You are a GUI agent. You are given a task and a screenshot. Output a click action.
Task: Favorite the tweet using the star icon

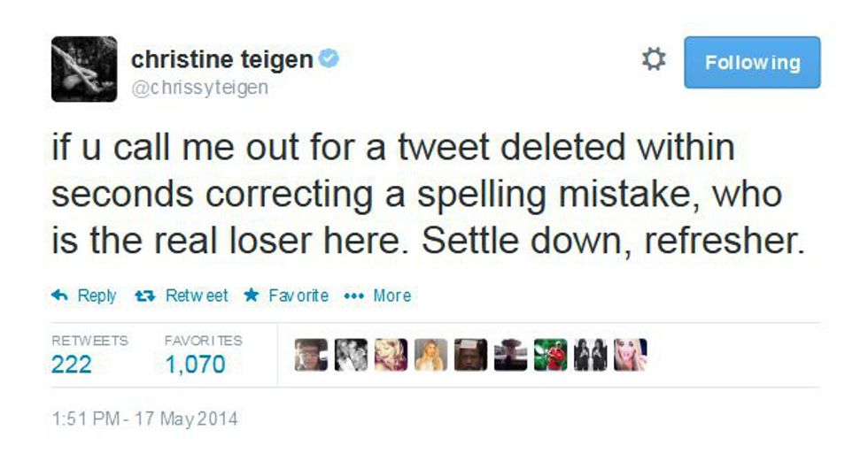(x=251, y=296)
